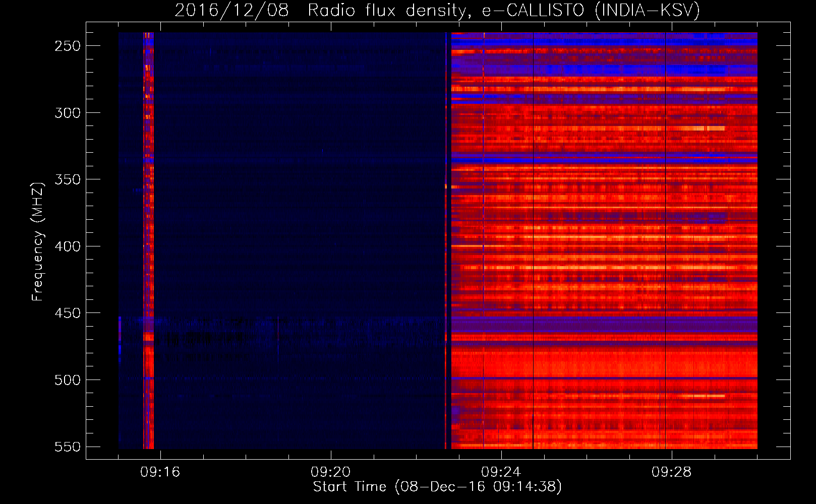Click the 09:24 time tick label
The height and width of the screenshot is (504, 816).
(x=501, y=472)
